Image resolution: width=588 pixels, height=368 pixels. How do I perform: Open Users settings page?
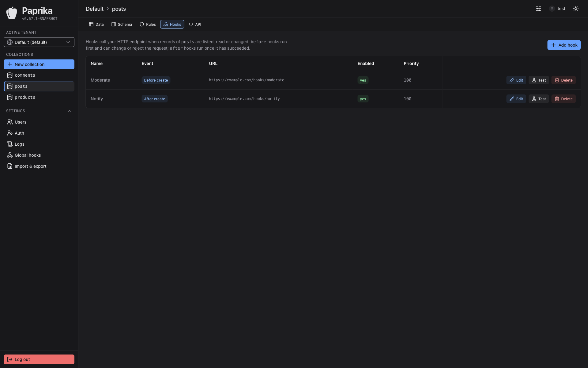point(39,122)
